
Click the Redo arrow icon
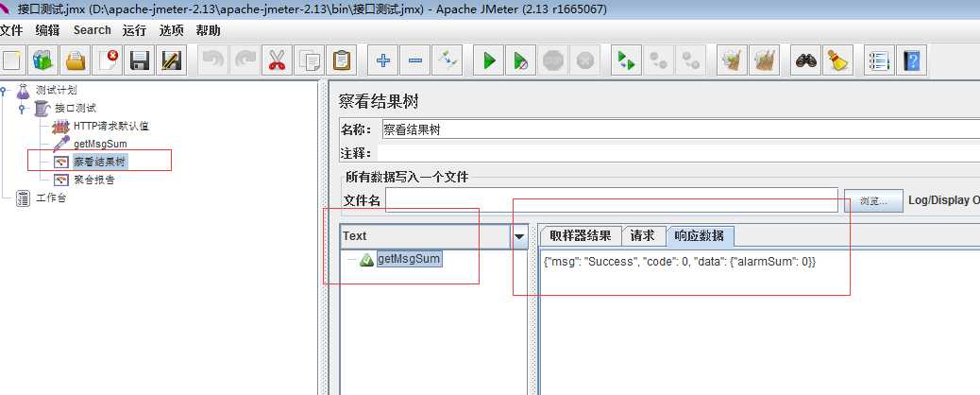point(245,60)
